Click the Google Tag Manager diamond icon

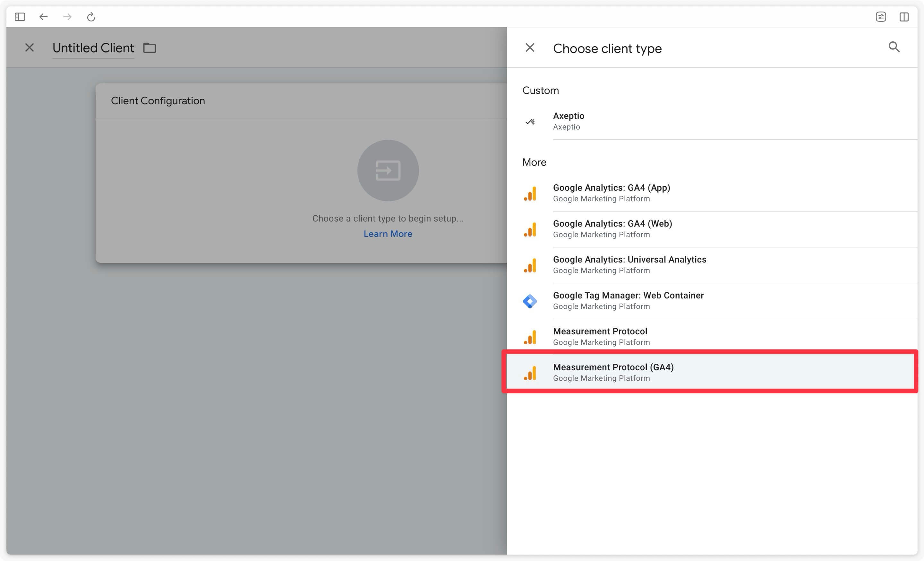(530, 301)
